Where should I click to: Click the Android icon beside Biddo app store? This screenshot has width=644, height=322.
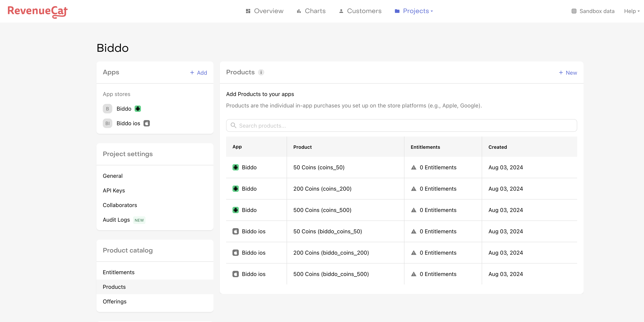point(138,109)
